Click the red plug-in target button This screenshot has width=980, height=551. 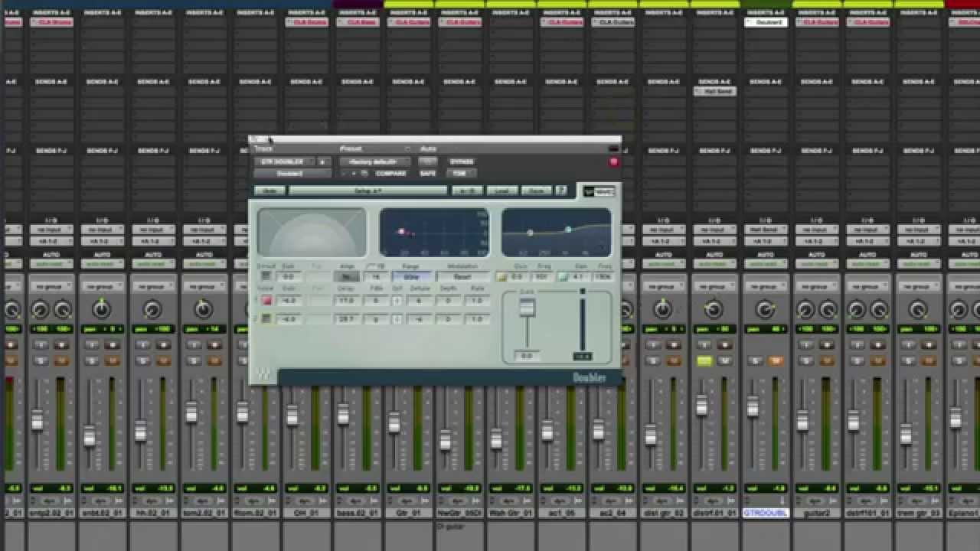[x=613, y=162]
